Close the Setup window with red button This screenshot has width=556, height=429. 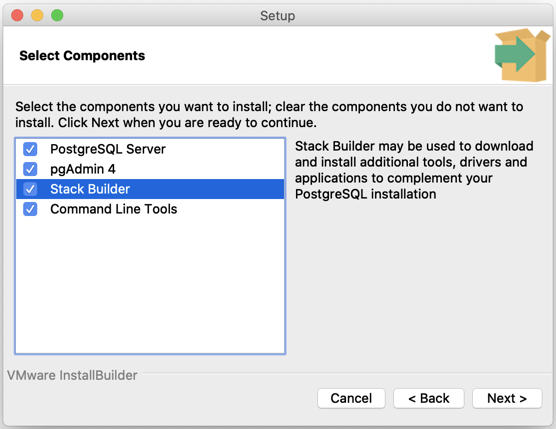pos(17,16)
